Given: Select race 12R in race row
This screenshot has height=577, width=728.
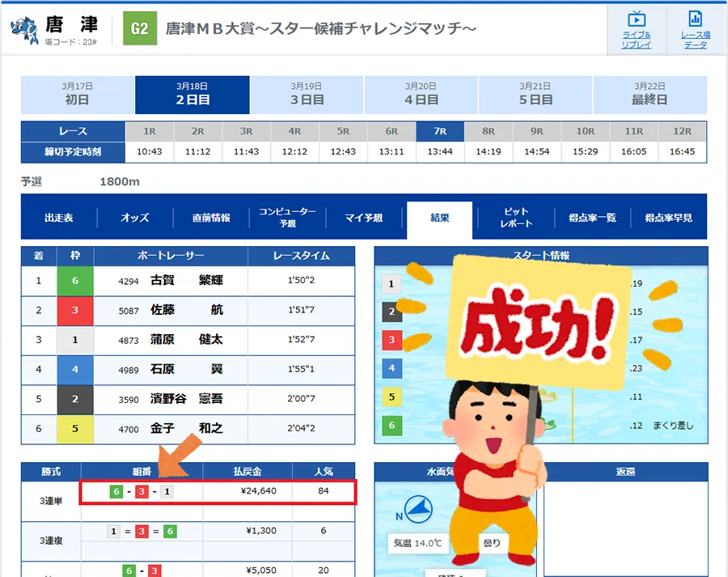Looking at the screenshot, I should coord(682,131).
